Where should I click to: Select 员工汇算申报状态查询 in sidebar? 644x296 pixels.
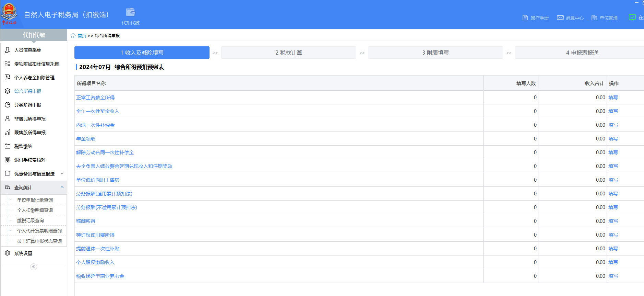39,241
